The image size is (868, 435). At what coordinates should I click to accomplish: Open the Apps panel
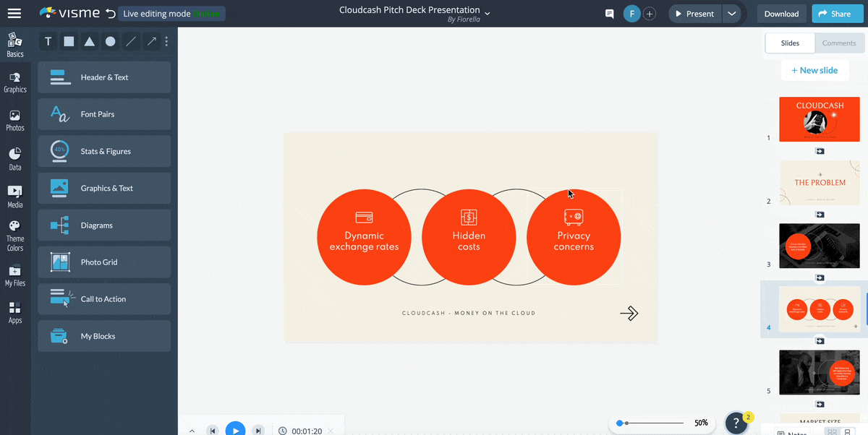click(15, 312)
